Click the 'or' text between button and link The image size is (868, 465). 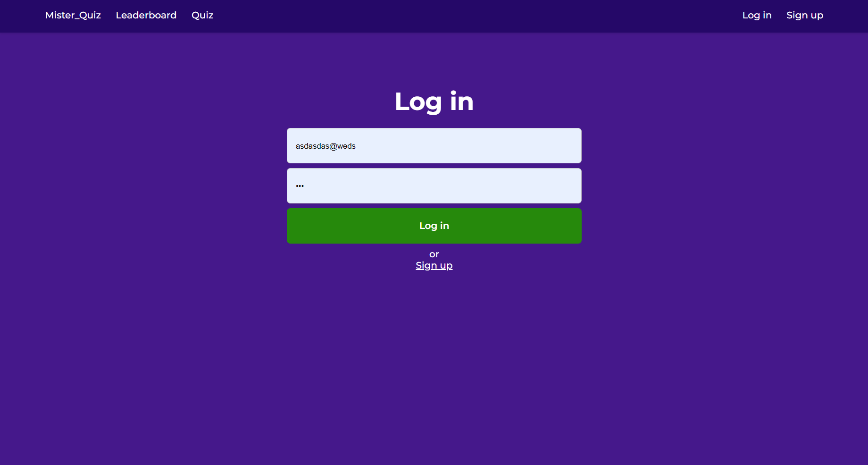tap(434, 254)
